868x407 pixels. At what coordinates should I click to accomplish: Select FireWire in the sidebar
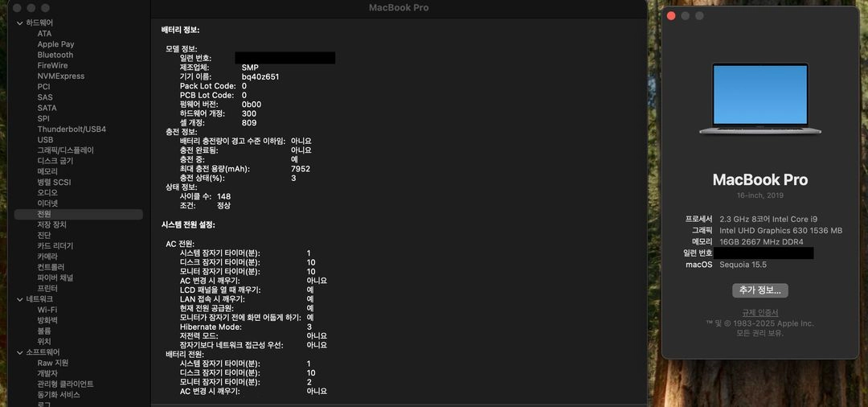coord(52,65)
